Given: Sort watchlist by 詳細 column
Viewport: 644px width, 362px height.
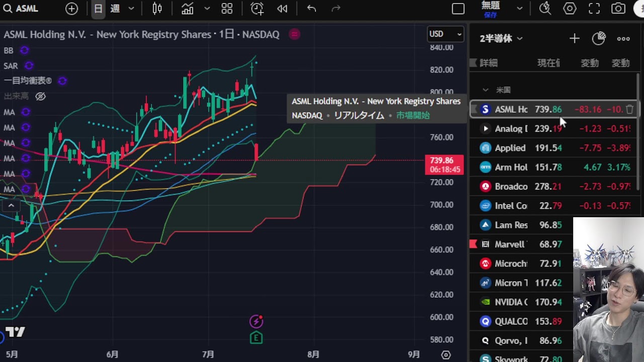Looking at the screenshot, I should pos(489,63).
